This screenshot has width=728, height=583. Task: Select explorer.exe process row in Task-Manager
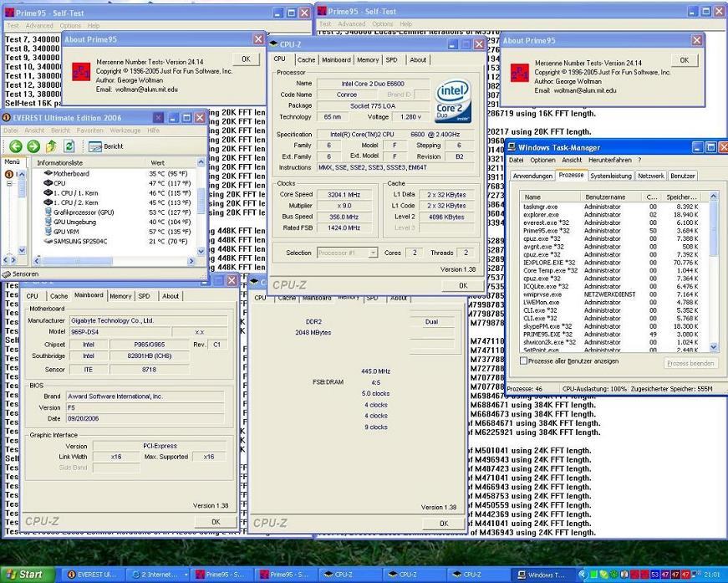614,215
